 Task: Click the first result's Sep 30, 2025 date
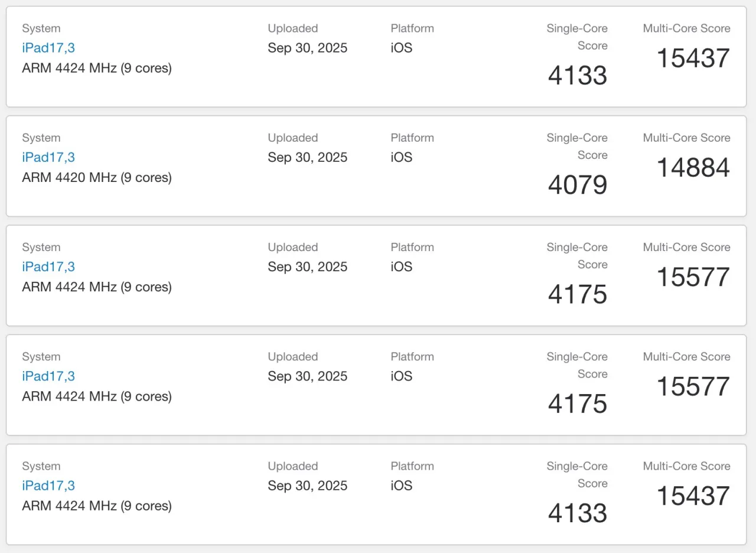coord(307,48)
